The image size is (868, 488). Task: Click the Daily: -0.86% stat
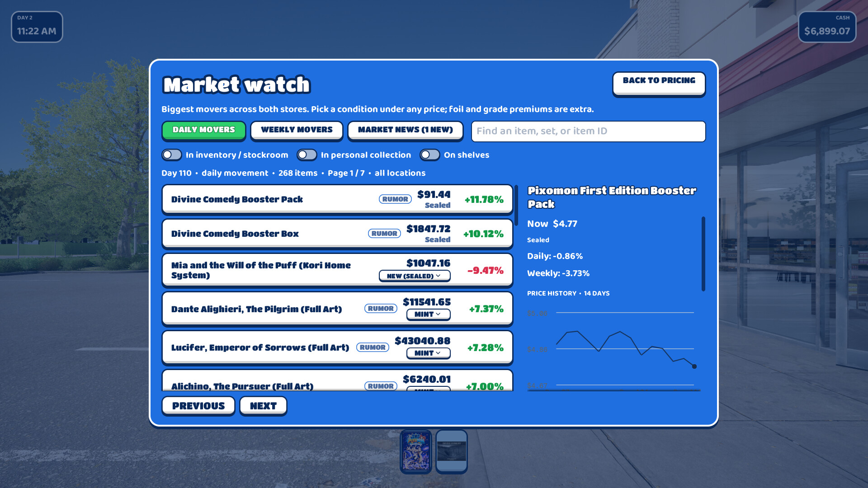coord(555,256)
